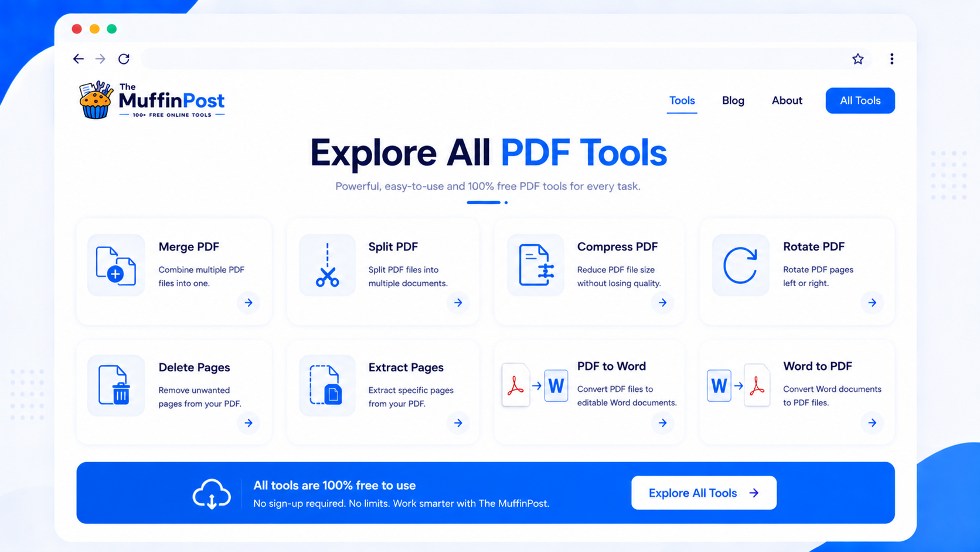Click the browser forward arrow
This screenshot has height=552, width=980.
tap(100, 59)
